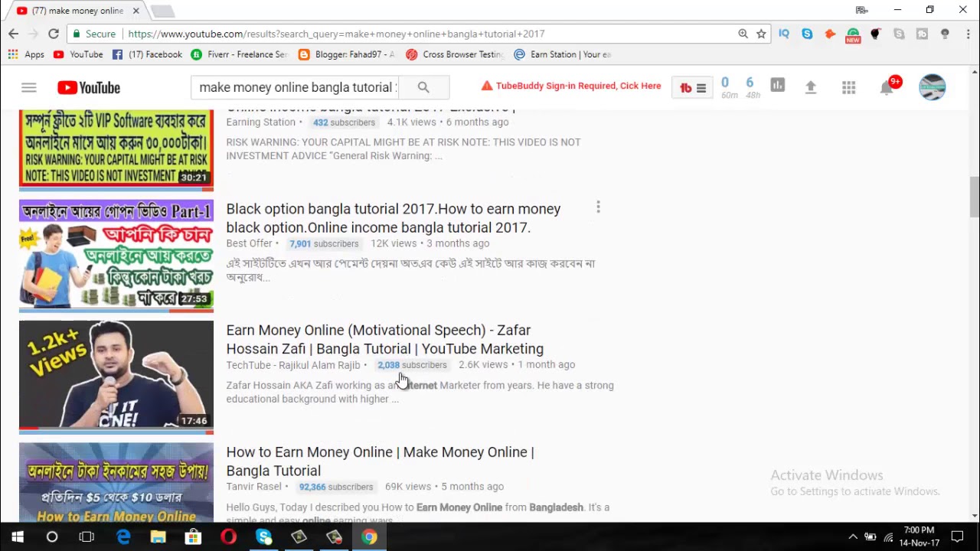Open the Earn Station bookmark
The width and height of the screenshot is (980, 551).
[563, 54]
